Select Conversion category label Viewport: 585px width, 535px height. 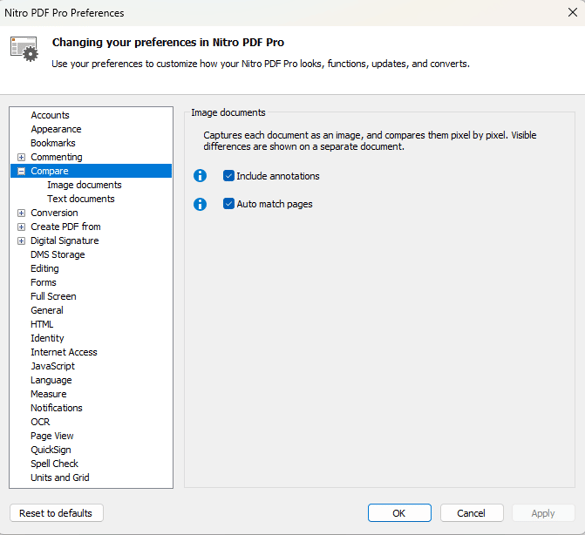[54, 213]
